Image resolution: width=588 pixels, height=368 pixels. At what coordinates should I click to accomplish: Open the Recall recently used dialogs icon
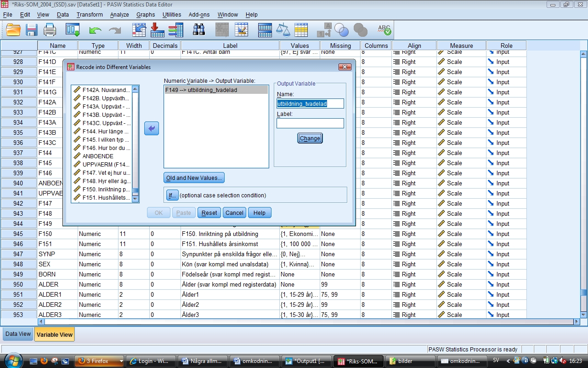click(x=73, y=30)
